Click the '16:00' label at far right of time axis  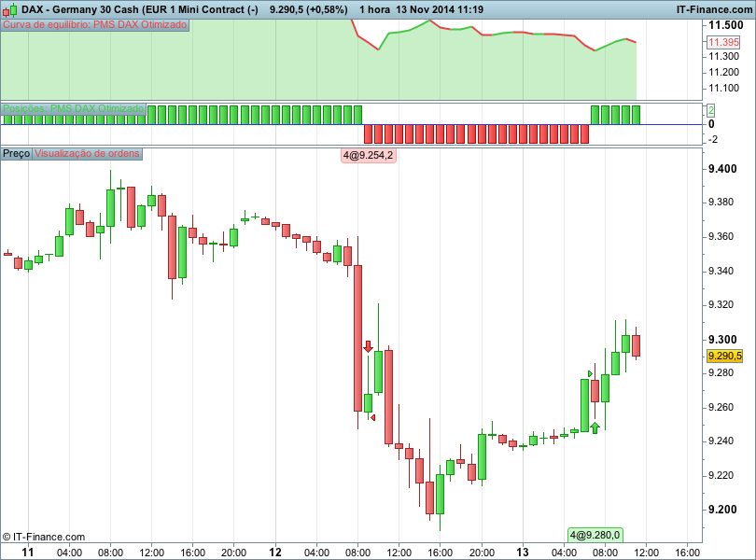click(x=687, y=553)
